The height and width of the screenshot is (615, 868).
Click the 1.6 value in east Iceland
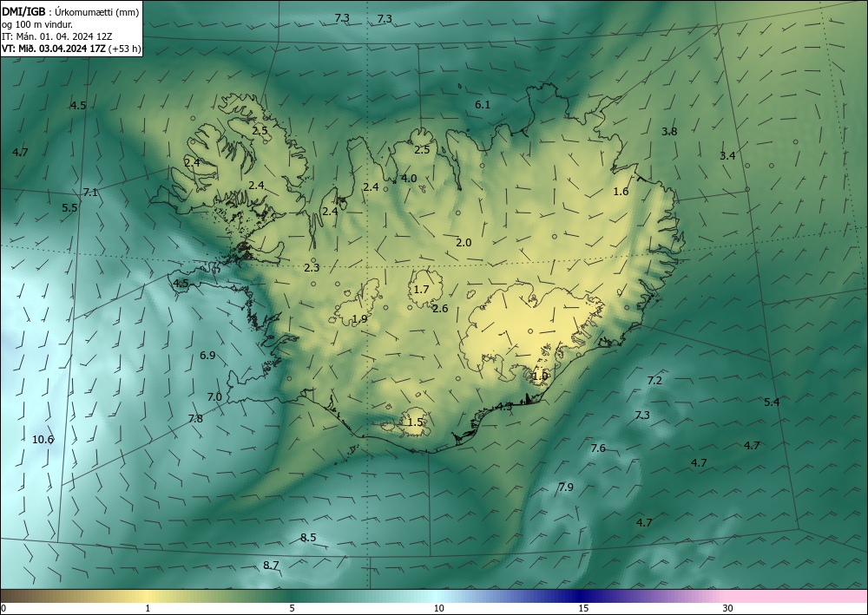[621, 192]
